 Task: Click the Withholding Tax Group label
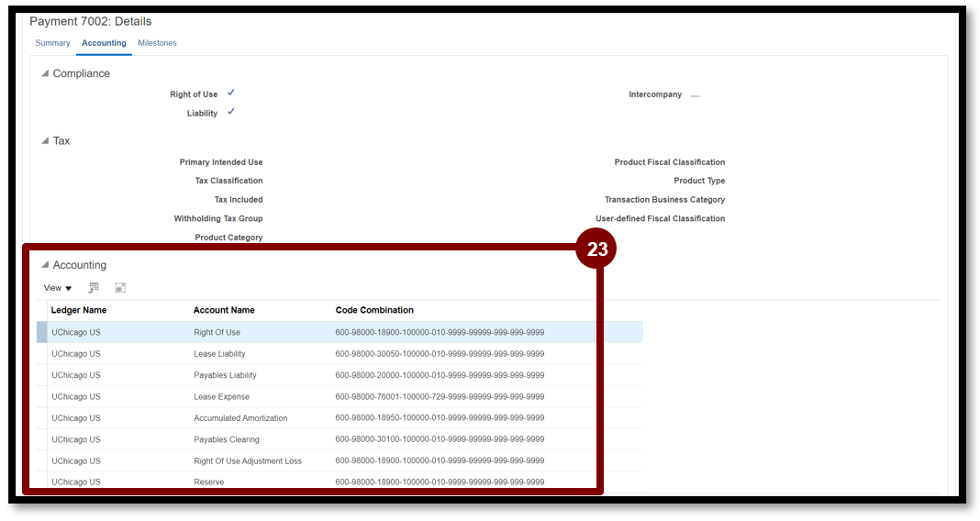(x=218, y=218)
